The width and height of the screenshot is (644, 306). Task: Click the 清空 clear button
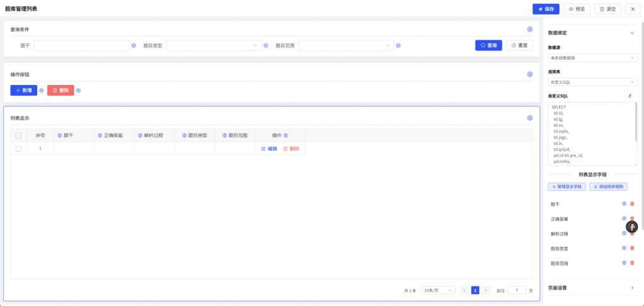tap(608, 9)
